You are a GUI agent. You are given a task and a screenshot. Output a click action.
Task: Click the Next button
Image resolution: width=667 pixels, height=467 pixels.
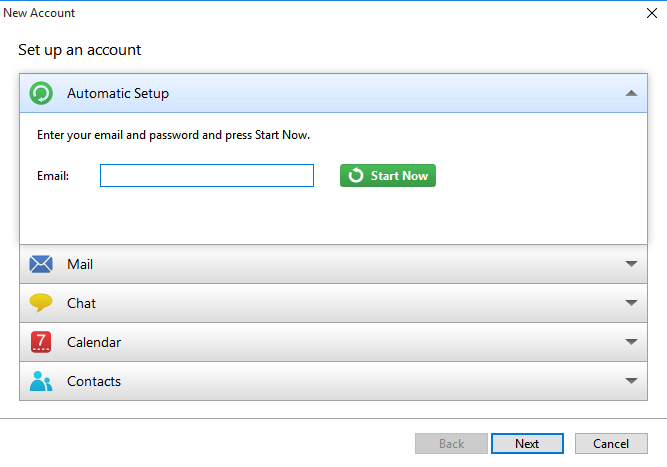527,444
